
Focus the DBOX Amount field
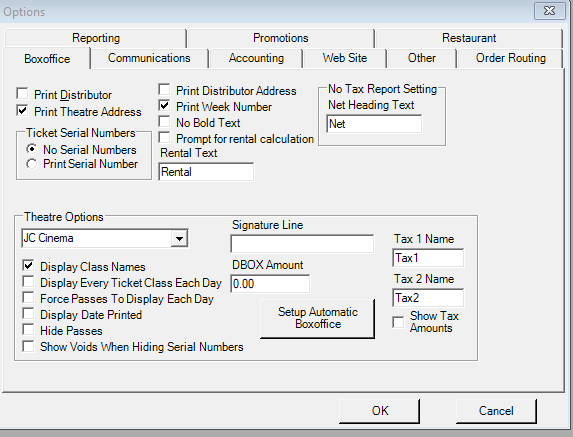pos(270,284)
